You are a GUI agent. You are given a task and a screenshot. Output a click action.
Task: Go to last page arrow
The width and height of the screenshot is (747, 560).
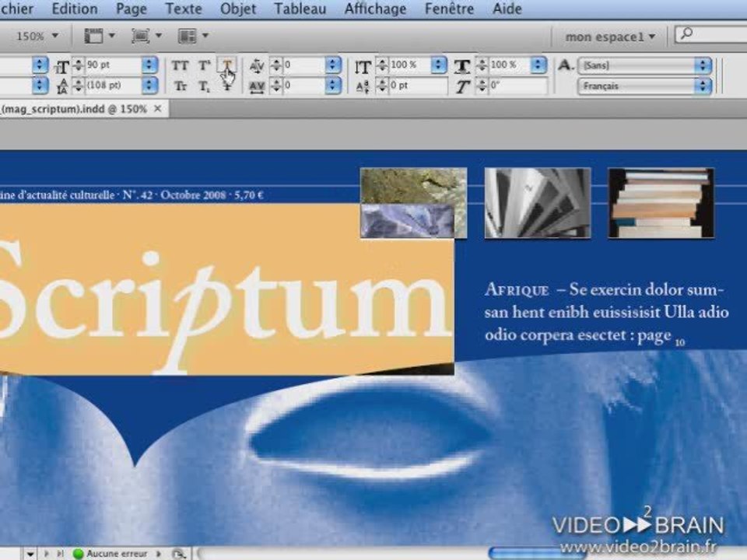(x=60, y=553)
